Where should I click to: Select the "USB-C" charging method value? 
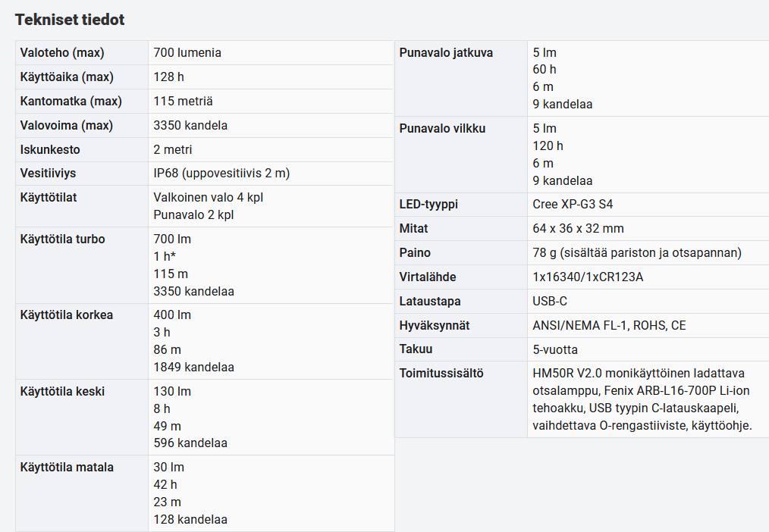tap(550, 302)
